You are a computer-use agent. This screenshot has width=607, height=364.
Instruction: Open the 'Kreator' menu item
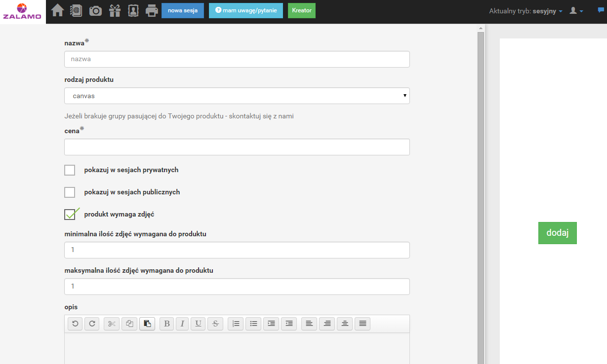coord(301,10)
